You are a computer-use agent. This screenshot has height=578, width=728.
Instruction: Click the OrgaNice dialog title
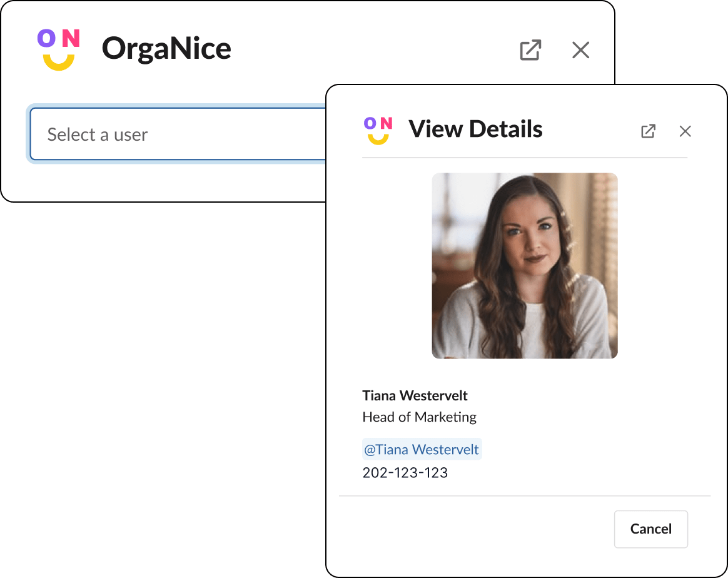[166, 48]
